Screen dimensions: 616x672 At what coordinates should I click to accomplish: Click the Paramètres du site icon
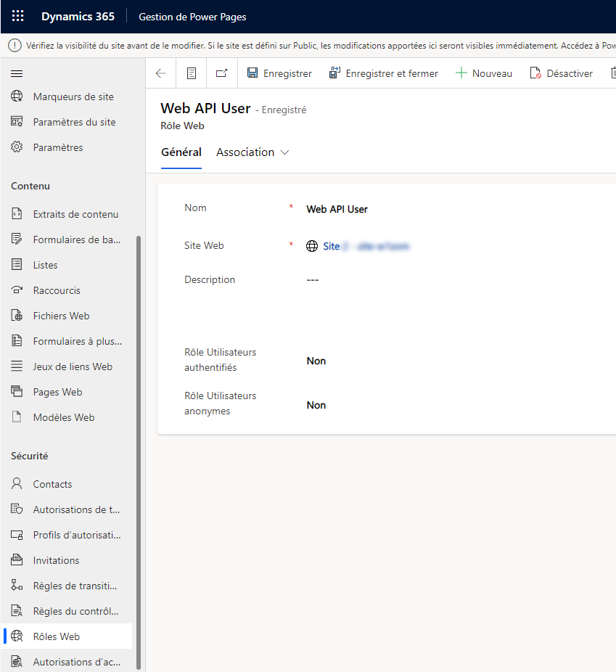pyautogui.click(x=17, y=122)
